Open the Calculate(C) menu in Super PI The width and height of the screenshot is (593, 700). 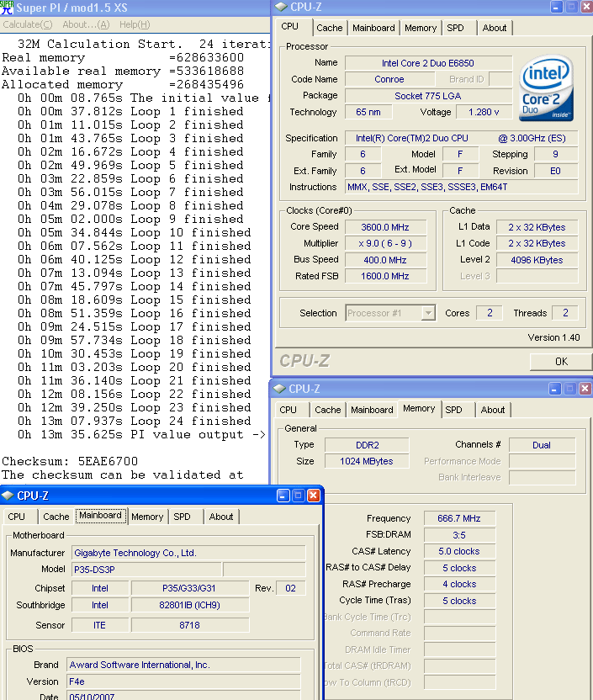27,24
